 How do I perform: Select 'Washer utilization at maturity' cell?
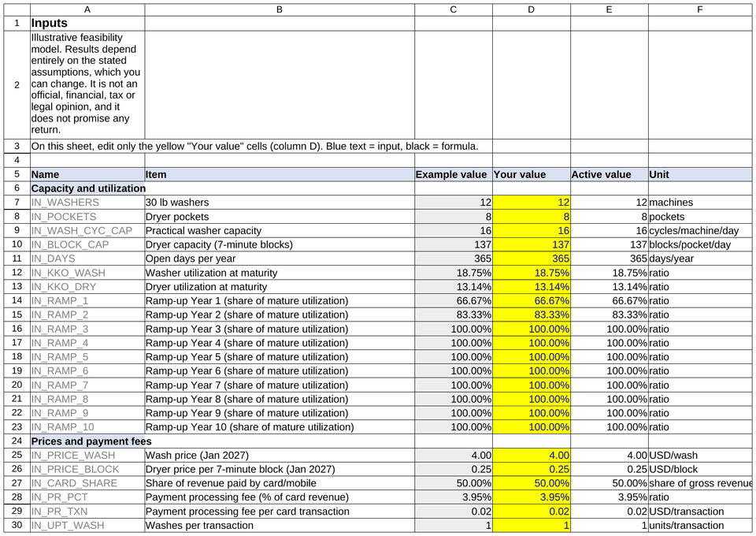pyautogui.click(x=280, y=273)
